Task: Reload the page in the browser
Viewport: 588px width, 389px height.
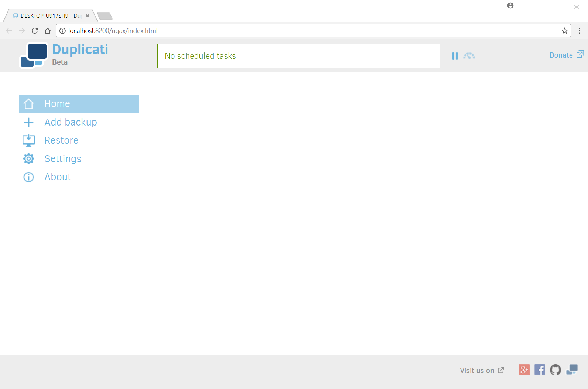Action: click(35, 31)
